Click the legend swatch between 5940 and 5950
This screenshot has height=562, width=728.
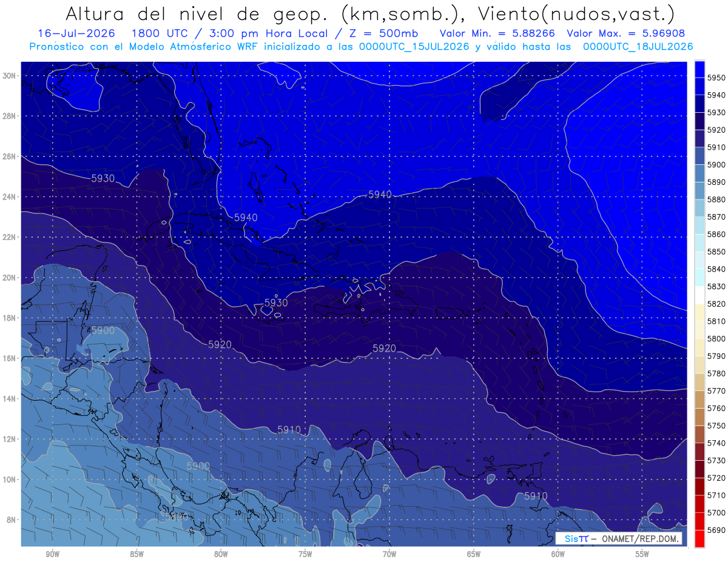(699, 86)
